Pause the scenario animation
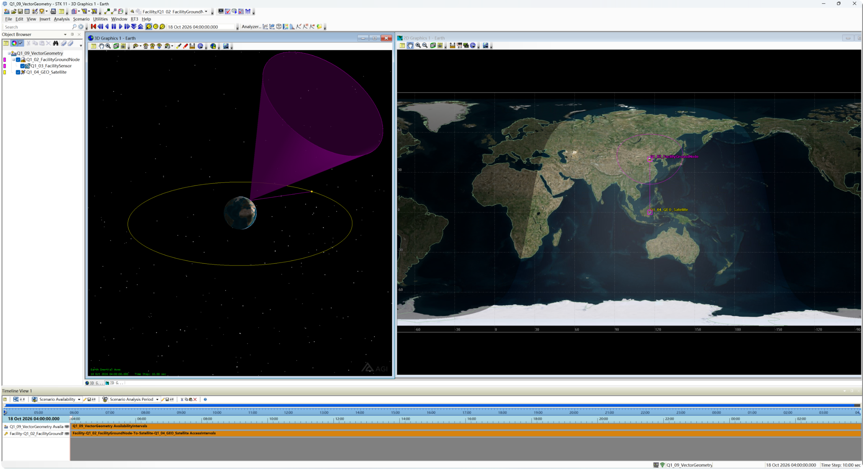The image size is (868, 469). point(114,27)
